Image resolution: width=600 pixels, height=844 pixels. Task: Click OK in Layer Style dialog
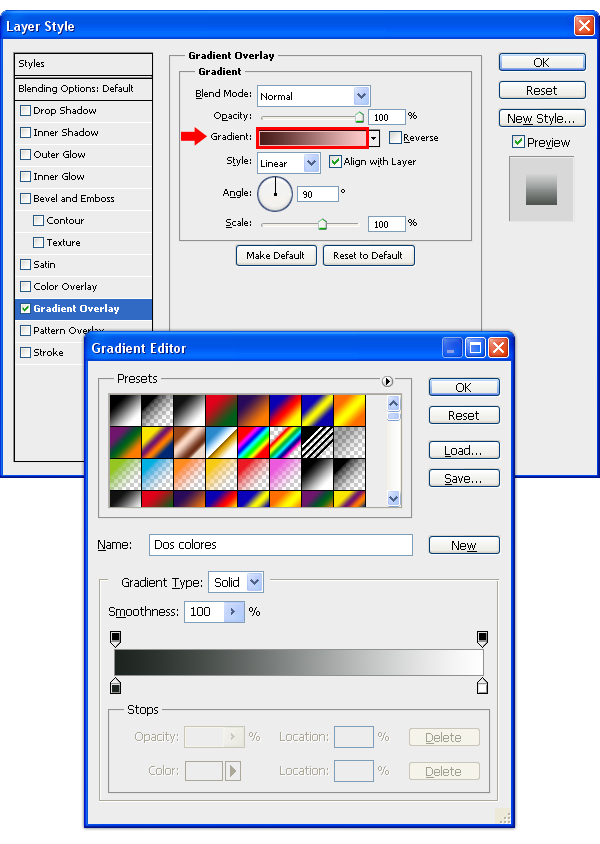pos(542,62)
